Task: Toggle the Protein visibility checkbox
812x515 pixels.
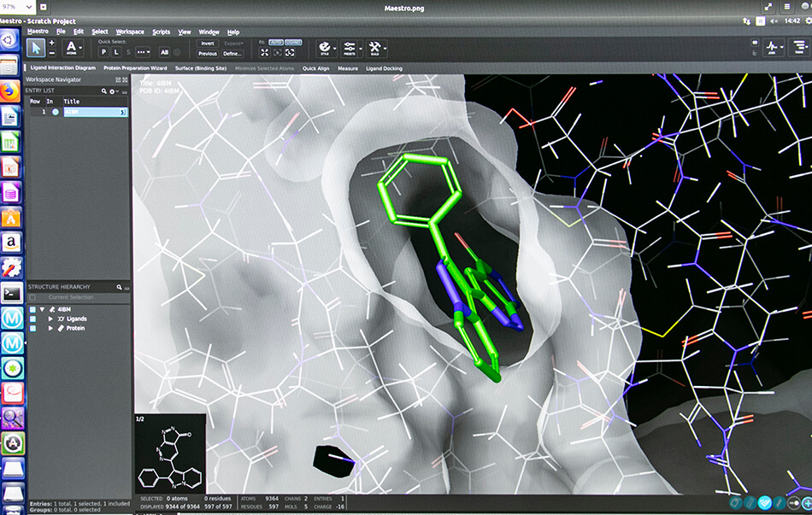Action: pos(32,328)
